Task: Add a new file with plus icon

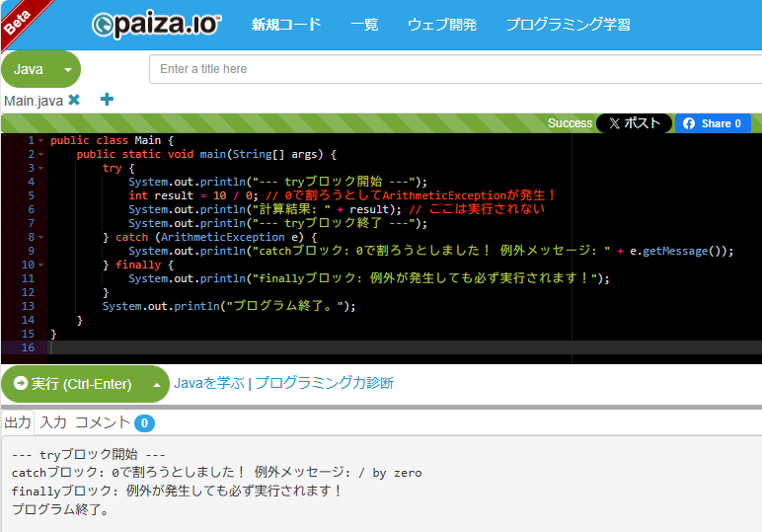Action: (107, 100)
